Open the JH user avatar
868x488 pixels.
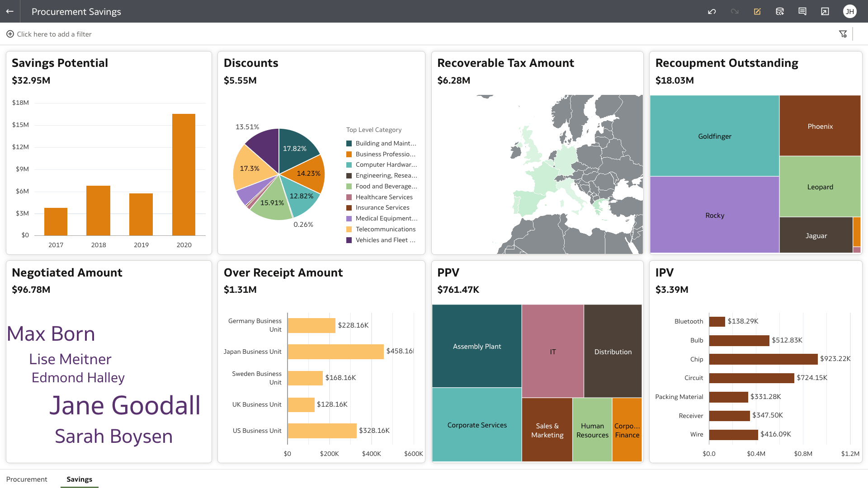[850, 11]
